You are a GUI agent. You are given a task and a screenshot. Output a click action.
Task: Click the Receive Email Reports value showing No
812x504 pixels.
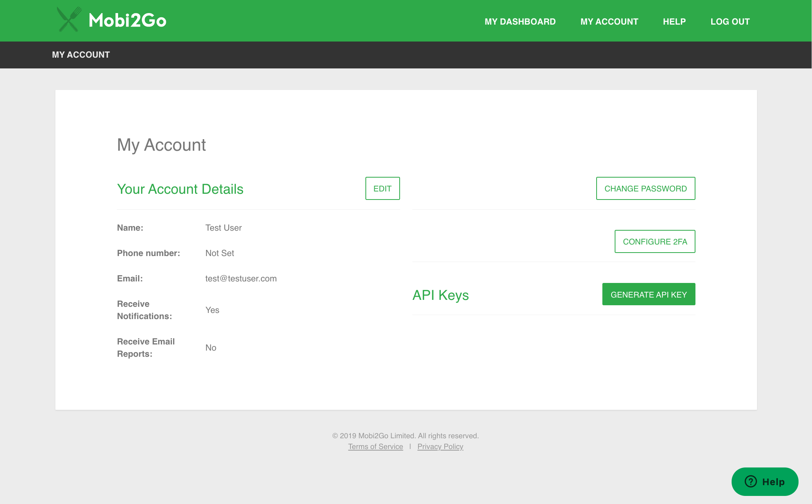coord(210,348)
